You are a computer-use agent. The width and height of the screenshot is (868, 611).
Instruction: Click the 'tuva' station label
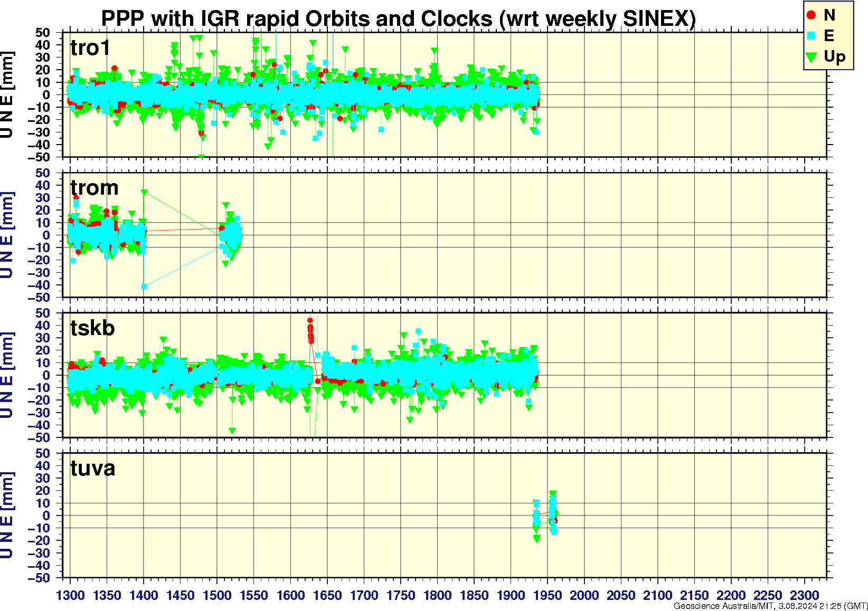point(93,469)
